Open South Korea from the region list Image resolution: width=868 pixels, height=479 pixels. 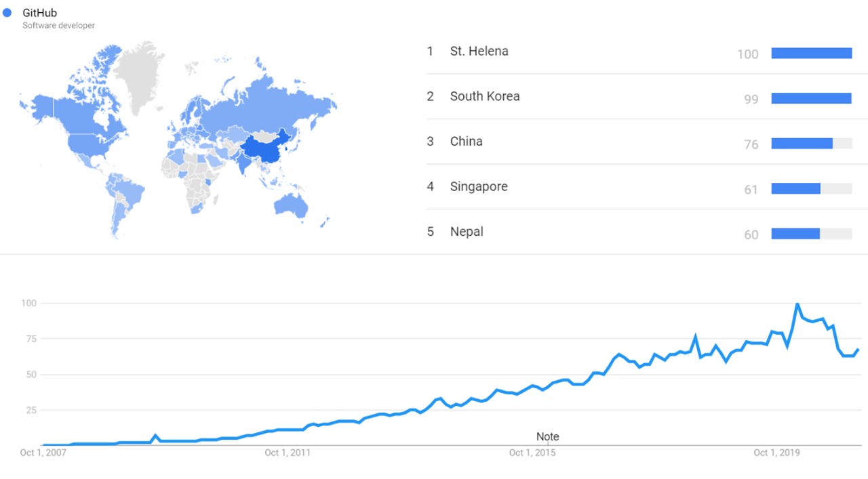(x=485, y=96)
